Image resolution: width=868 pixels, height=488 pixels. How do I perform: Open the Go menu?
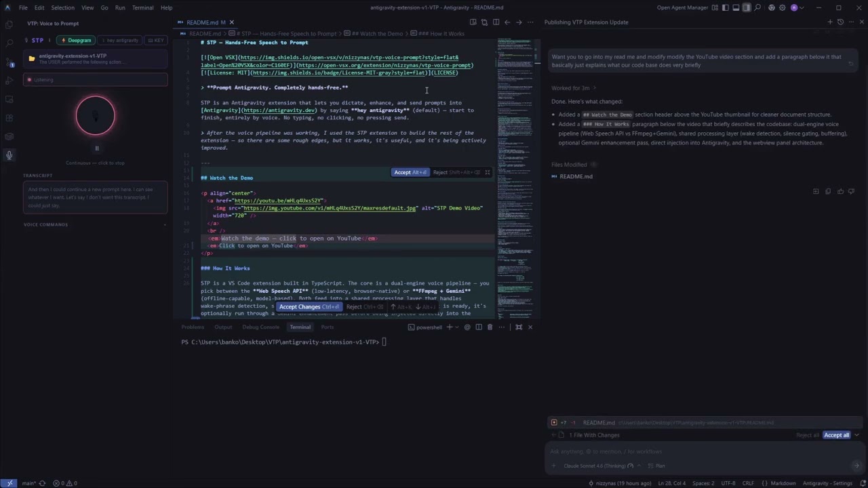point(104,7)
